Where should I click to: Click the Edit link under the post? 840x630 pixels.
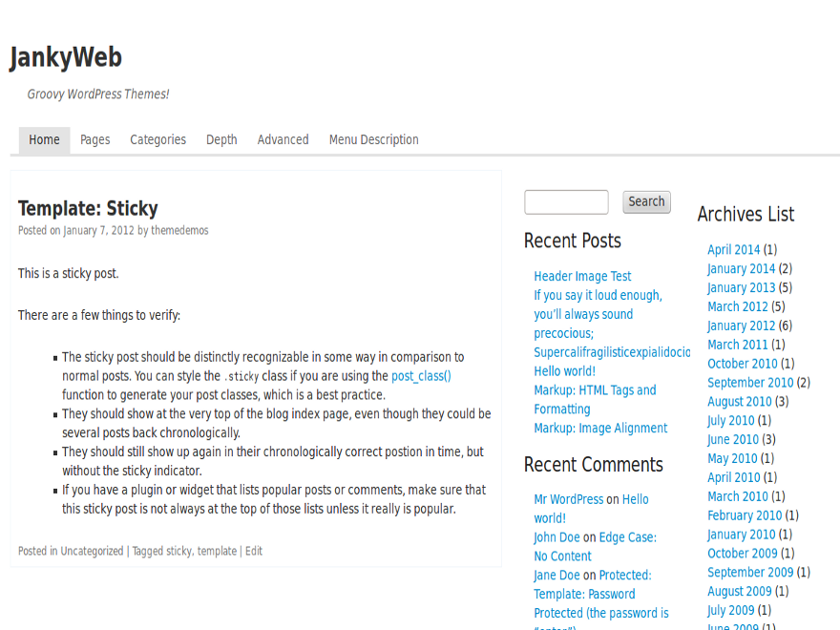(254, 552)
